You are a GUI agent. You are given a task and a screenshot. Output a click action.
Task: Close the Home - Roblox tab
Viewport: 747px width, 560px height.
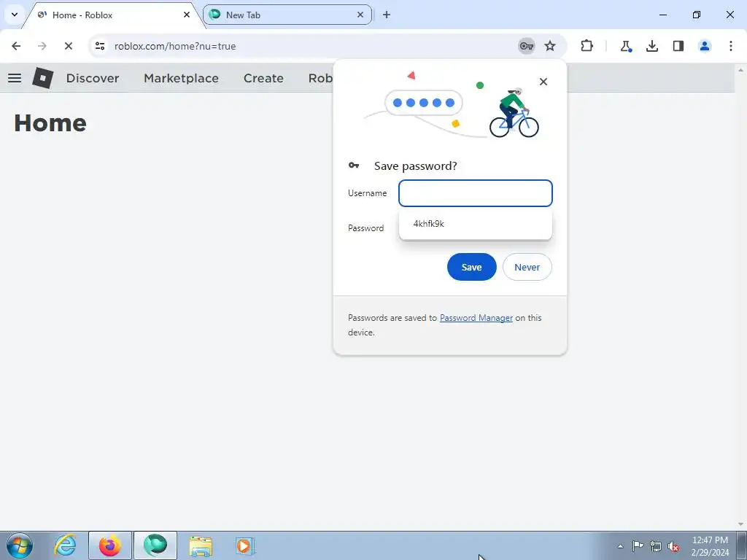coord(187,15)
